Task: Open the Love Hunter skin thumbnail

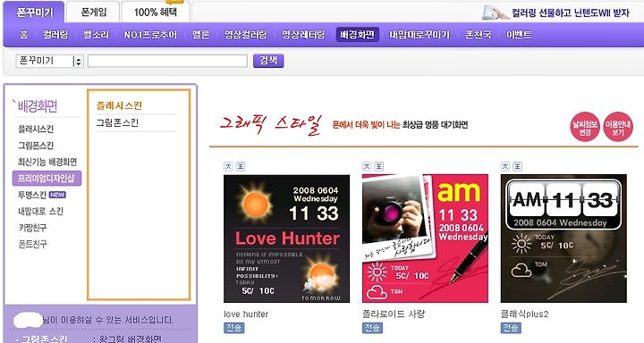Action: (x=287, y=238)
